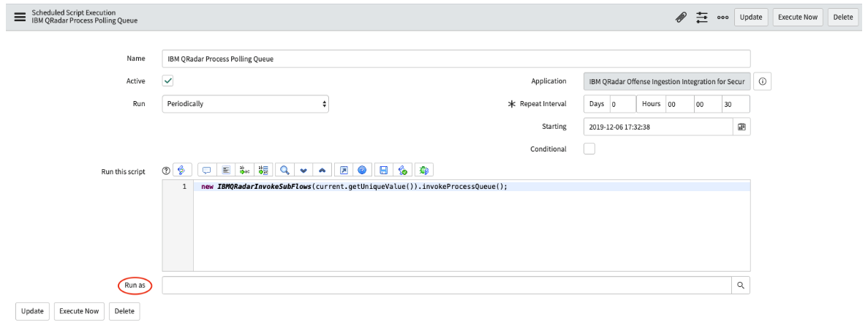Click script line 1 code
Image resolution: width=868 pixels, height=328 pixels.
coord(354,186)
